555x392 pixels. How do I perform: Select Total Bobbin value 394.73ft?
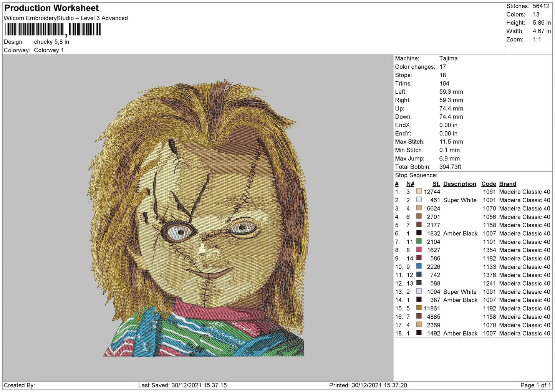click(450, 167)
